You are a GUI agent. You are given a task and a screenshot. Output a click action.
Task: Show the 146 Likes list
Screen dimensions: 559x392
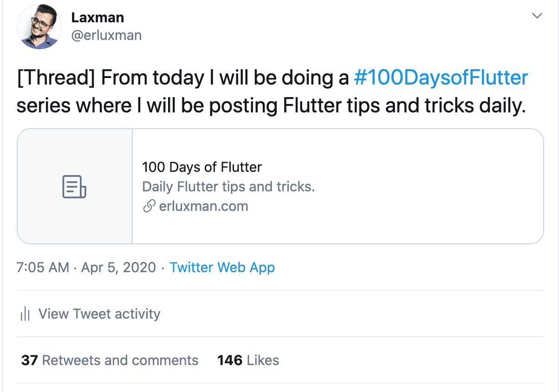click(x=248, y=360)
